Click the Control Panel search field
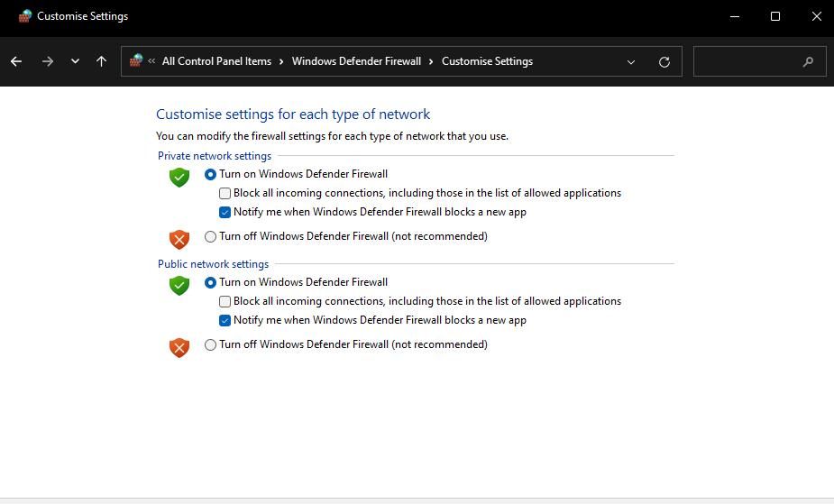This screenshot has width=834, height=504. point(748,62)
